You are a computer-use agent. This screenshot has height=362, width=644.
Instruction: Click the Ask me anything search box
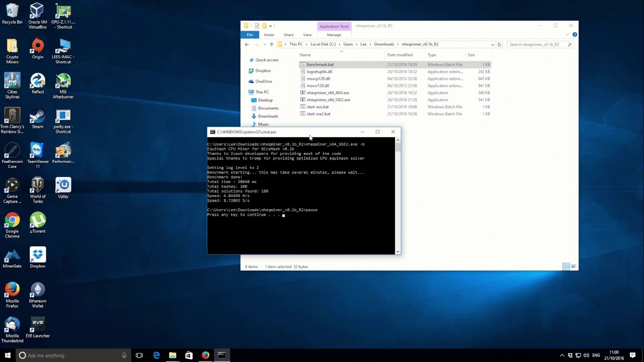pos(72,355)
